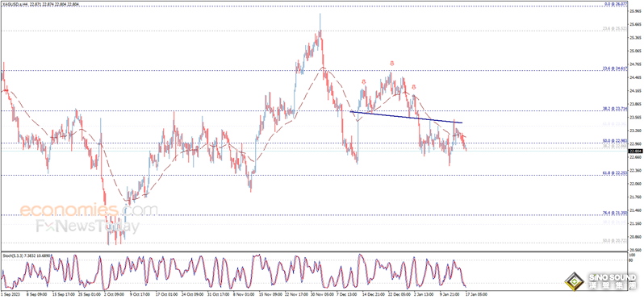
Task: Click the 17 Jan 05:00 time label
Action: tap(476, 294)
